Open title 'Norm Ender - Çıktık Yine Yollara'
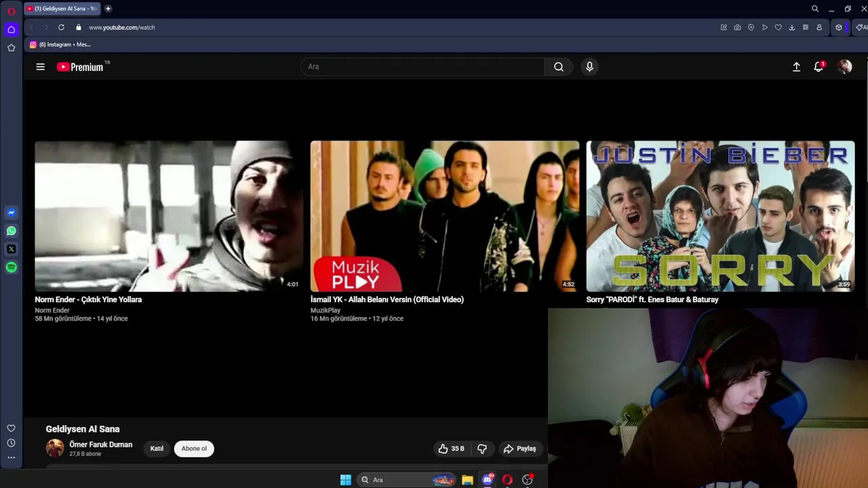This screenshot has width=868, height=488. coord(88,300)
